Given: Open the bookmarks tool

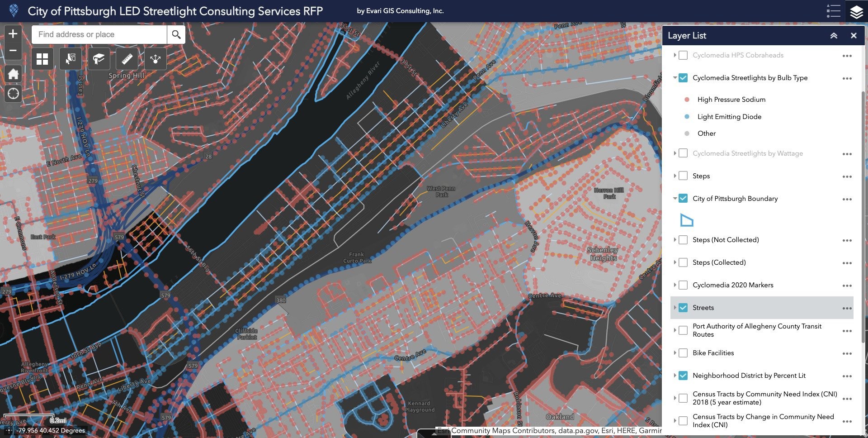Looking at the screenshot, I should pos(99,59).
